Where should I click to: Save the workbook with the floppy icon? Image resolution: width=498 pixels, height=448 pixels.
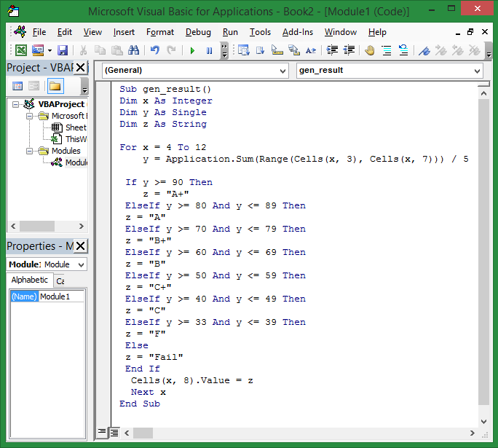[63, 50]
